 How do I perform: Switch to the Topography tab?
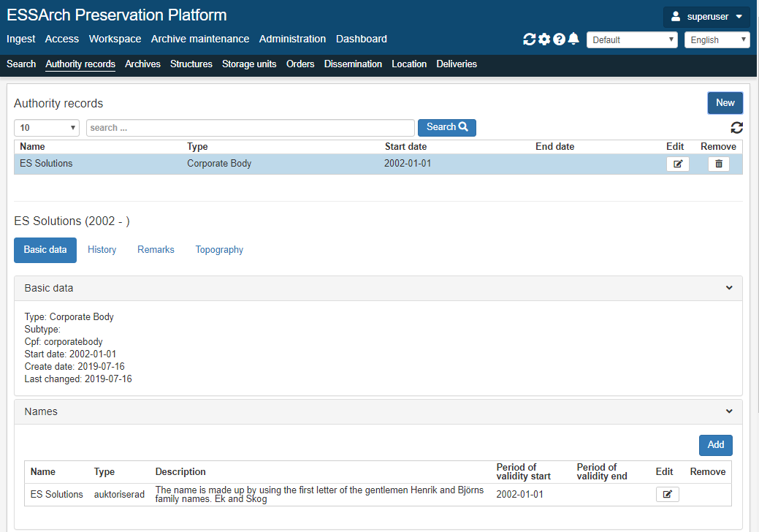pos(219,250)
